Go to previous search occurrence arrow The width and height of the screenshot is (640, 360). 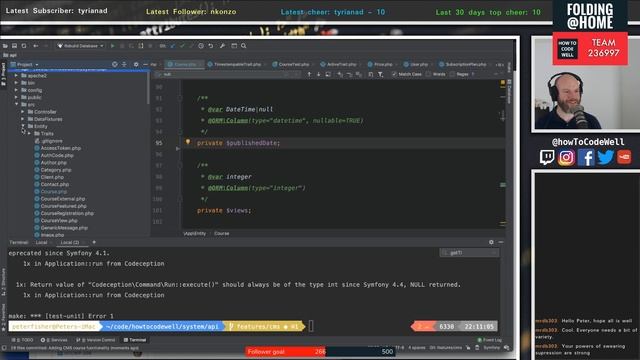point(309,74)
